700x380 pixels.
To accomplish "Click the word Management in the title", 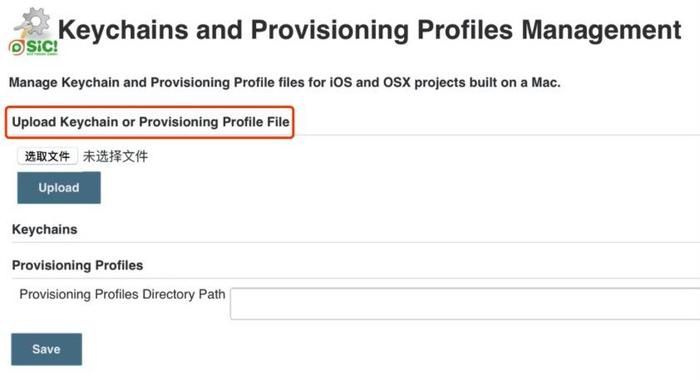I will (x=601, y=30).
